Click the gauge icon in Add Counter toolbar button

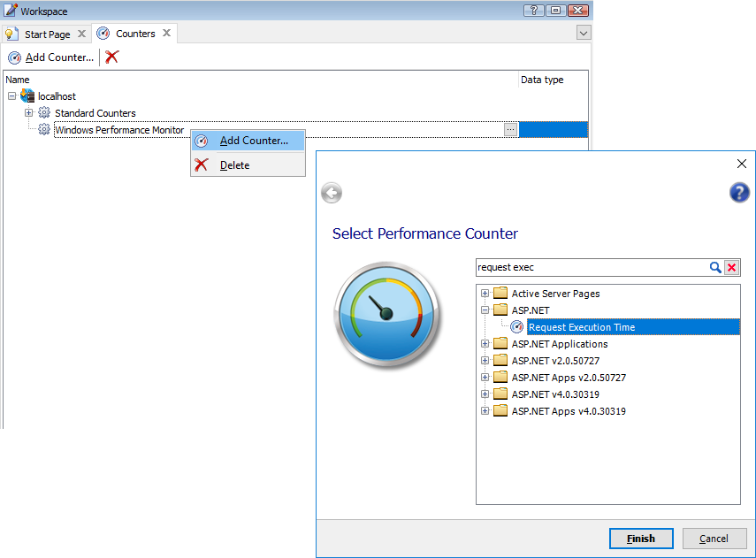15,57
